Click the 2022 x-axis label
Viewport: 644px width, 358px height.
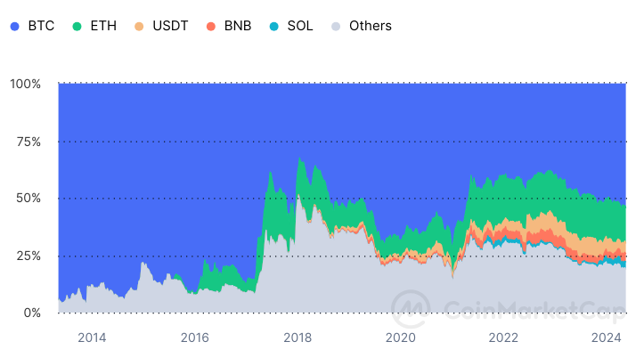(503, 338)
